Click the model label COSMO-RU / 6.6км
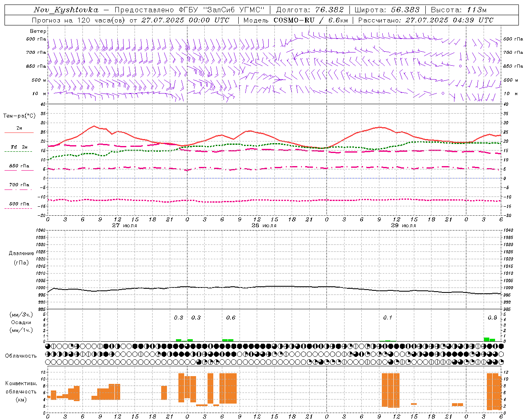Image resolution: width=525 pixels, height=420 pixels. pyautogui.click(x=310, y=20)
